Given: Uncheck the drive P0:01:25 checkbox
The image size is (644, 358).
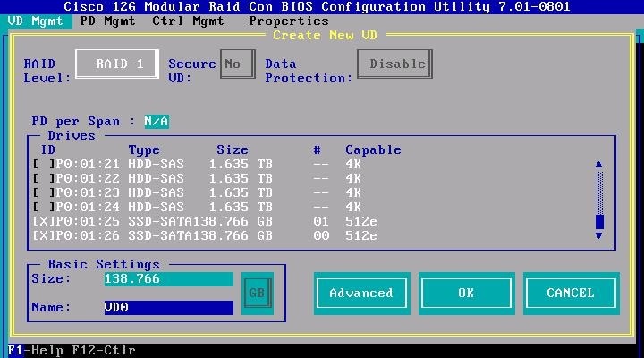Looking at the screenshot, I should 44,222.
